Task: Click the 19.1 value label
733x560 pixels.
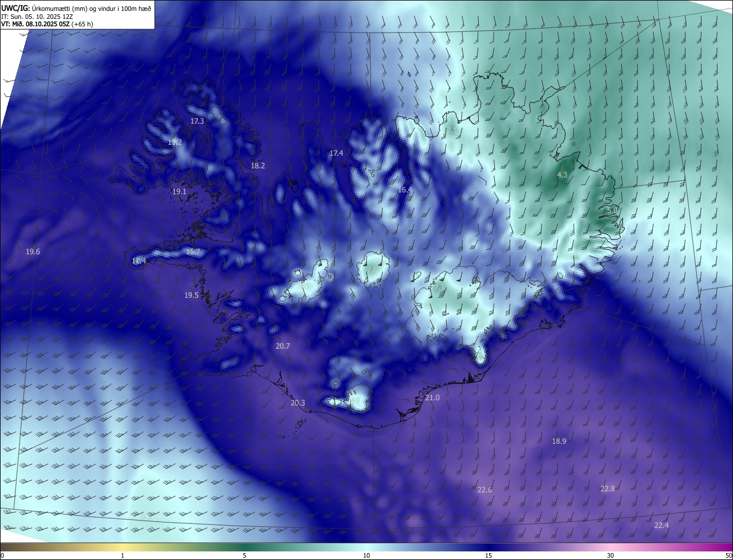Action: click(x=179, y=192)
